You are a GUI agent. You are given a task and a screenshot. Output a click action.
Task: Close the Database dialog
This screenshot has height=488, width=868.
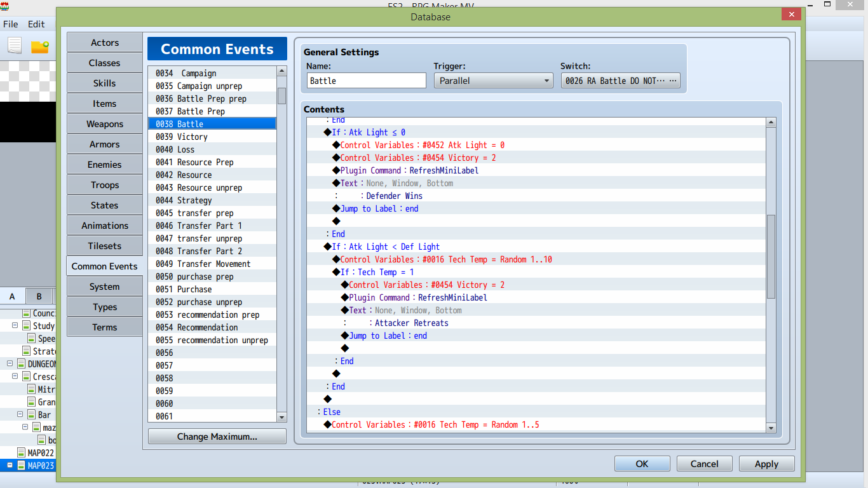[791, 14]
